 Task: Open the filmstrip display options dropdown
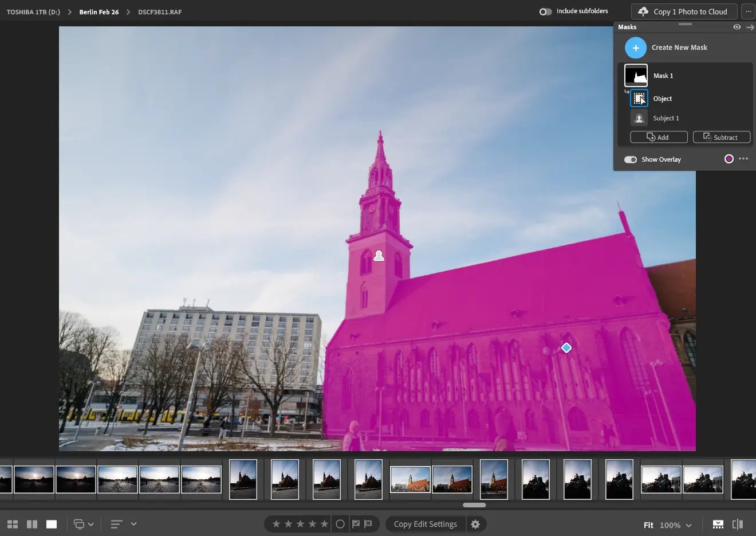click(x=84, y=524)
